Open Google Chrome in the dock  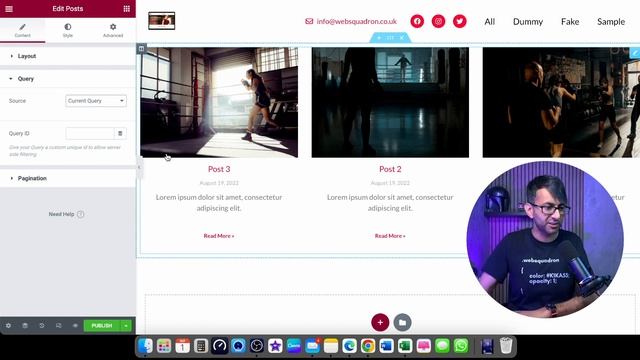coord(368,346)
